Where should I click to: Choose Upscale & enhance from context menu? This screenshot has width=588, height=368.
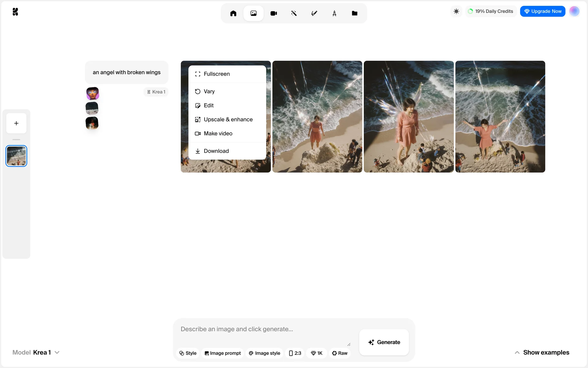[x=228, y=119]
